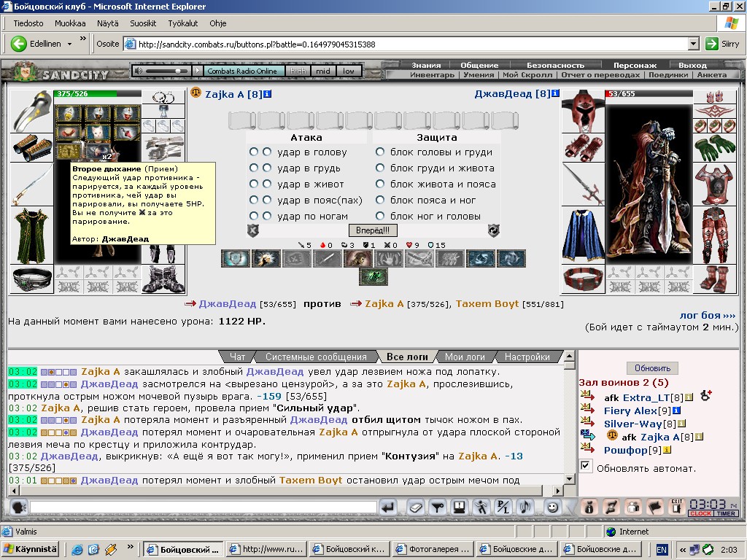747x560 pixels.
Task: Use the open-hand combat skill icon
Action: (x=389, y=259)
